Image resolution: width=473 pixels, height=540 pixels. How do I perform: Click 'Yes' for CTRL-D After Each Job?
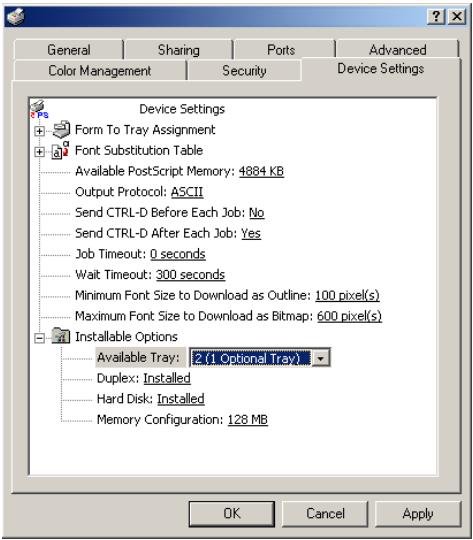click(251, 233)
